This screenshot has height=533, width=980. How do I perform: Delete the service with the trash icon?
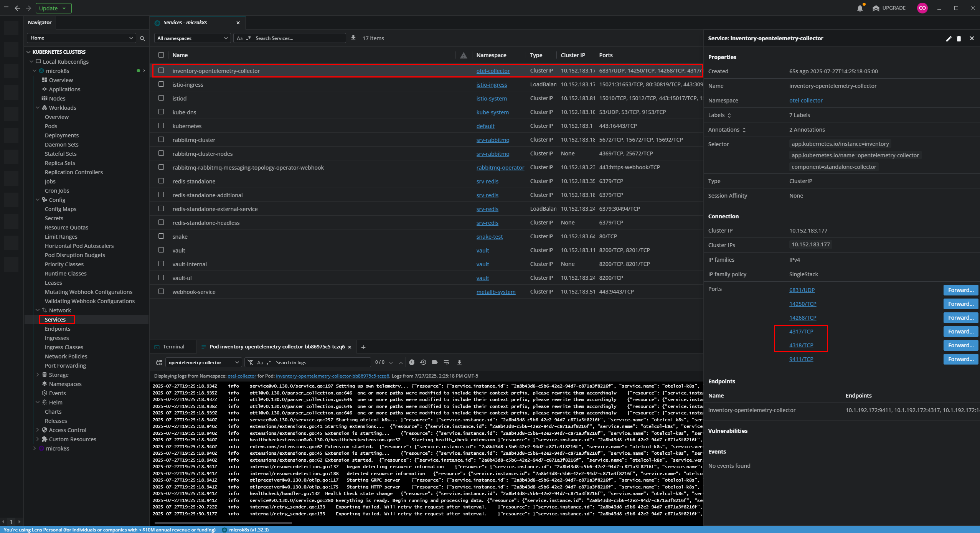pyautogui.click(x=959, y=38)
